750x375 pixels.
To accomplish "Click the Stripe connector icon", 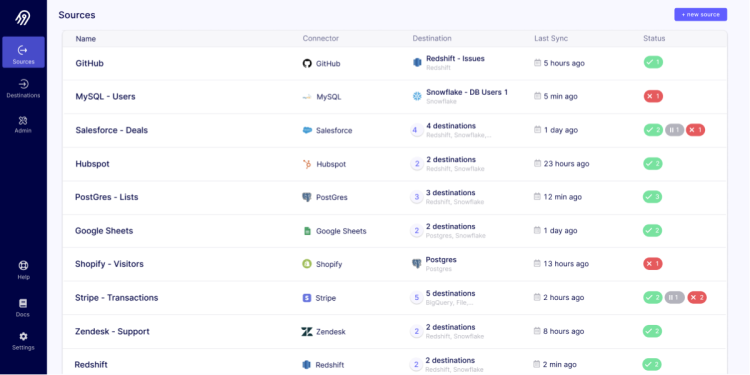I will pos(307,298).
